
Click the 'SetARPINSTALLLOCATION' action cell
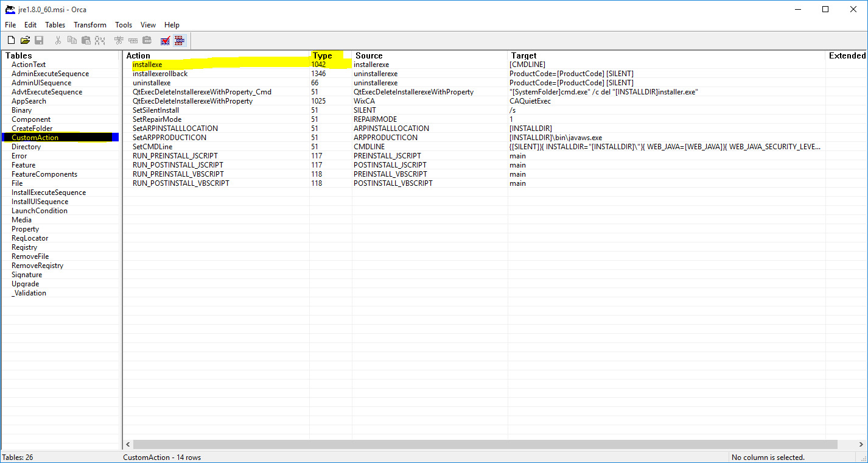175,129
